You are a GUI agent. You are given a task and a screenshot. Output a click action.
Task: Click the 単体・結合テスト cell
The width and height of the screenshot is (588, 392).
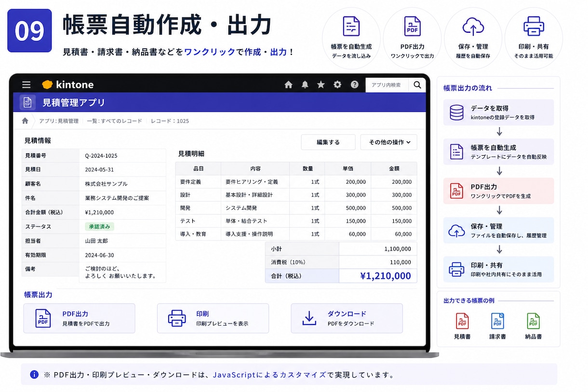click(255, 221)
